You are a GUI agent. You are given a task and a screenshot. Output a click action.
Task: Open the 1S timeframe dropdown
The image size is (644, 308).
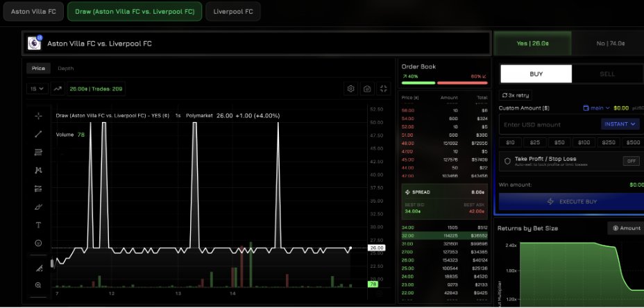point(37,89)
